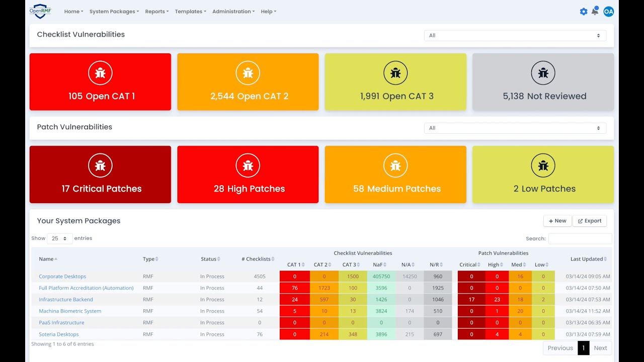The image size is (644, 362).
Task: Click the bug icon on Not Reviewed card
Action: click(543, 73)
